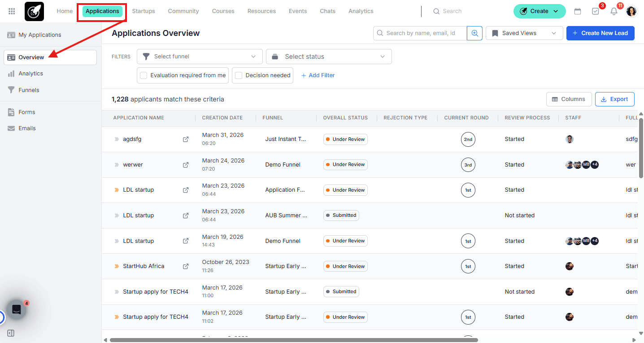The height and width of the screenshot is (343, 644).
Task: Check Evaluation required from me
Action: tap(144, 75)
